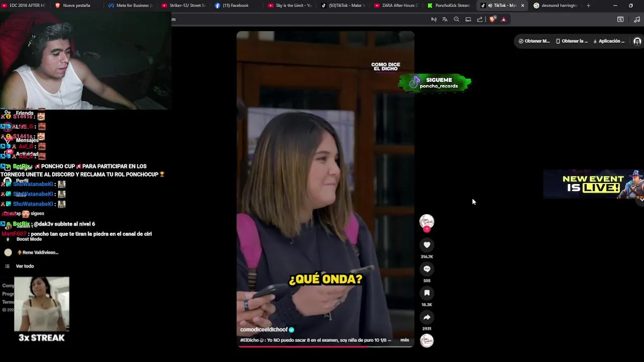Share the video using the arrow icon
Viewport: 644px width, 362px height.
point(427,317)
